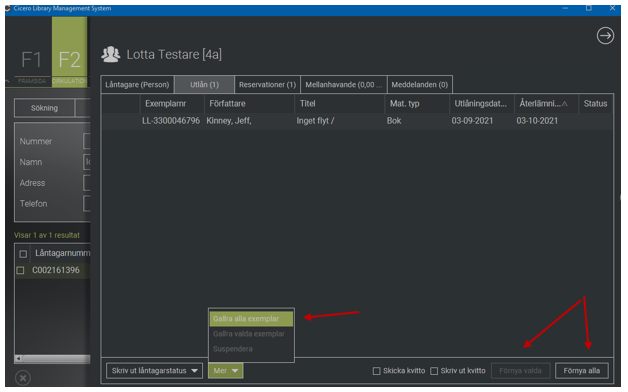Toggle the Återlämningsdatum column sort arrow
The width and height of the screenshot is (628, 392).
coord(564,104)
